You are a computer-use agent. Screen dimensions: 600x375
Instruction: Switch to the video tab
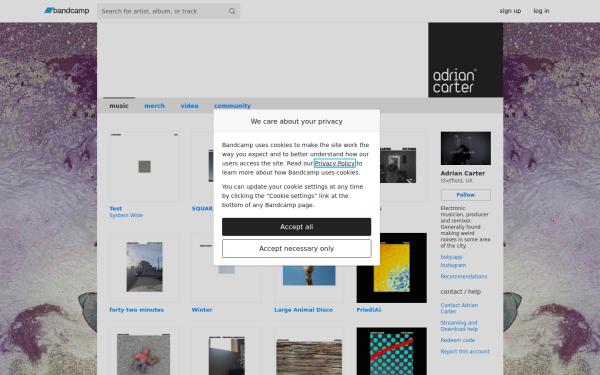(x=189, y=106)
